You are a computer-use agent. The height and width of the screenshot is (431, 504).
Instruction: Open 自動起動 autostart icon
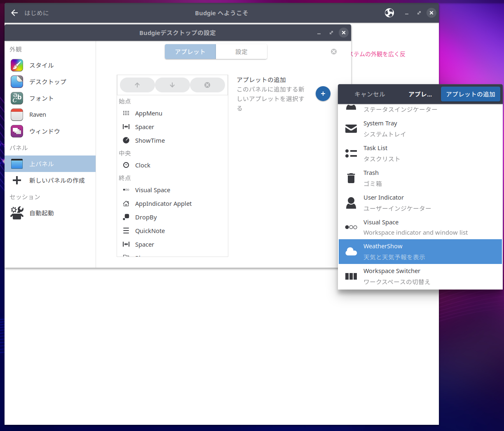click(17, 213)
